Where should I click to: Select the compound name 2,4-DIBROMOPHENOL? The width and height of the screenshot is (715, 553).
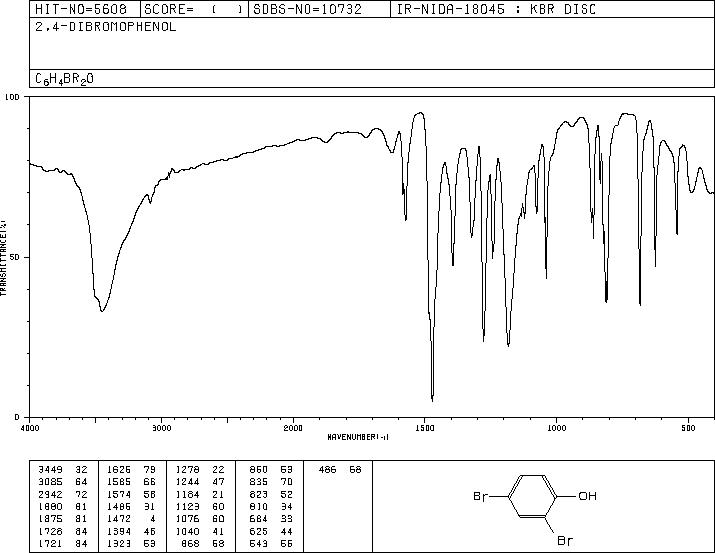(x=105, y=27)
